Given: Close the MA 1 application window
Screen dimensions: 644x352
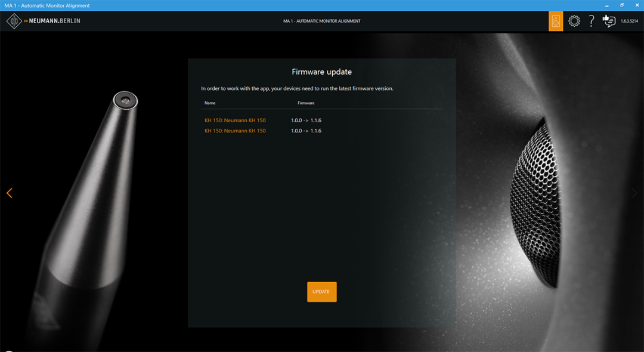Looking at the screenshot, I should point(636,5).
